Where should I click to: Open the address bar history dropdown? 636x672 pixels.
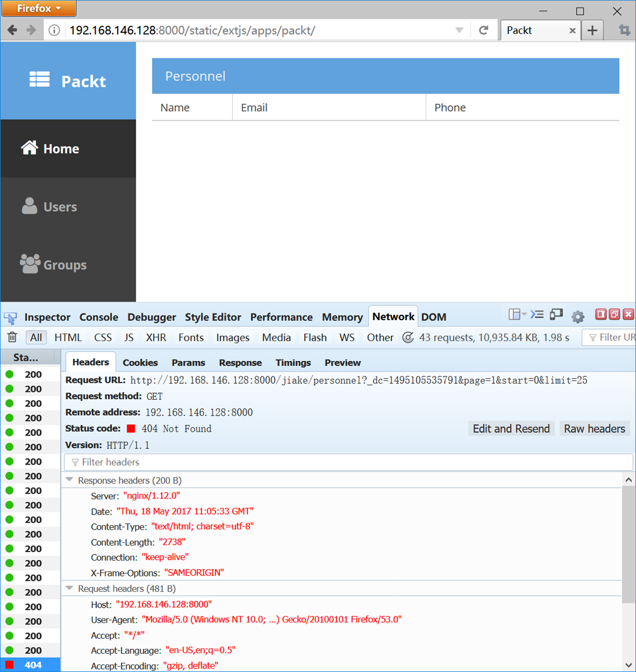[459, 31]
